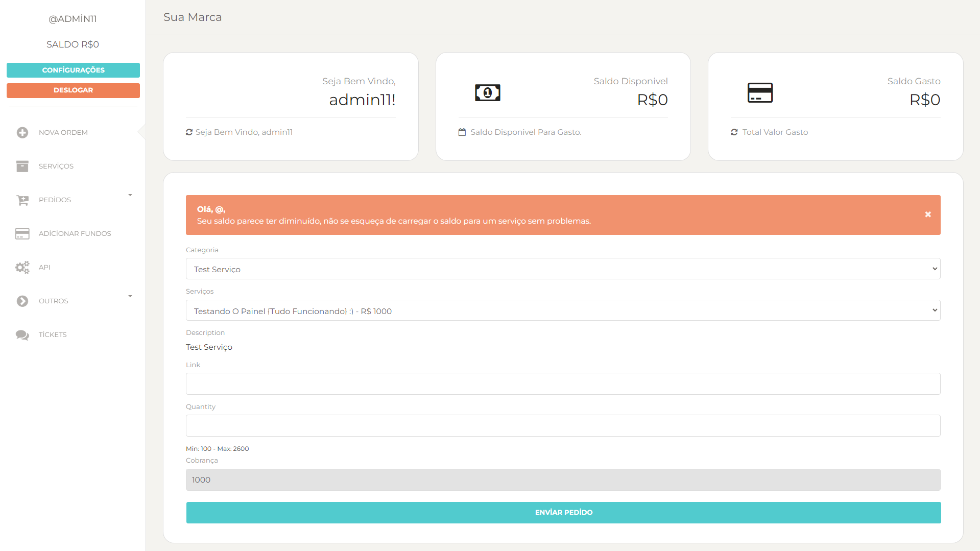Select the banknote icon on Saldo Disponivel card
Image resolution: width=980 pixels, height=551 pixels.
[487, 92]
